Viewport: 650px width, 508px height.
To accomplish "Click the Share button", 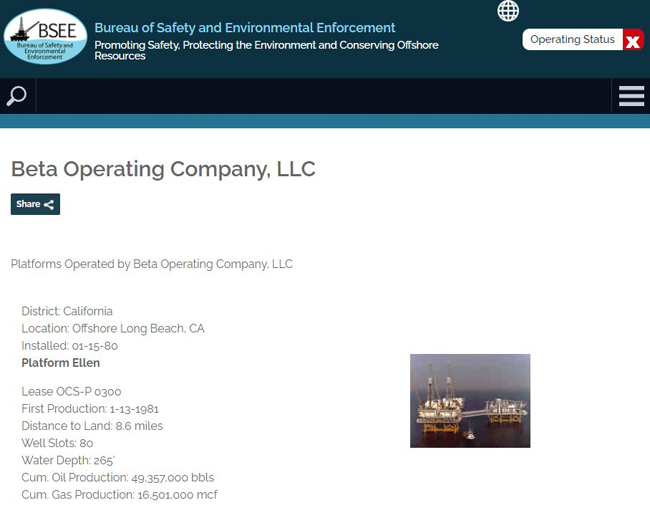I will [35, 204].
